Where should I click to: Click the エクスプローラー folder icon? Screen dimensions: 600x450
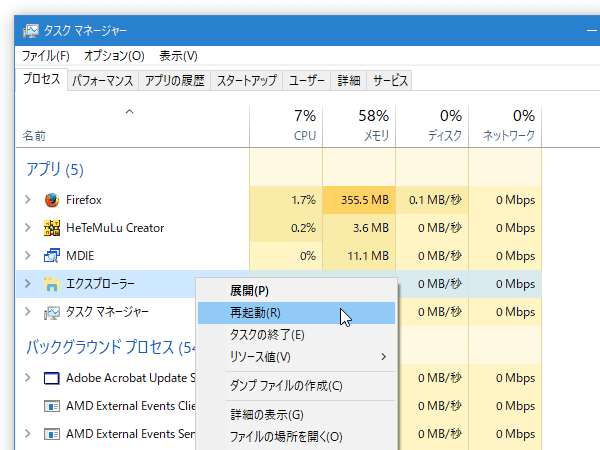(x=52, y=284)
